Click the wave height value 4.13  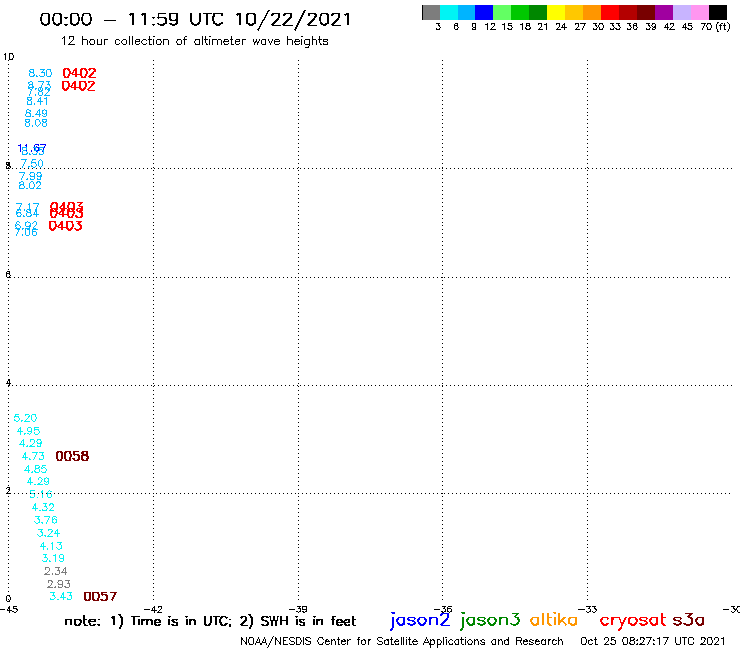51,546
